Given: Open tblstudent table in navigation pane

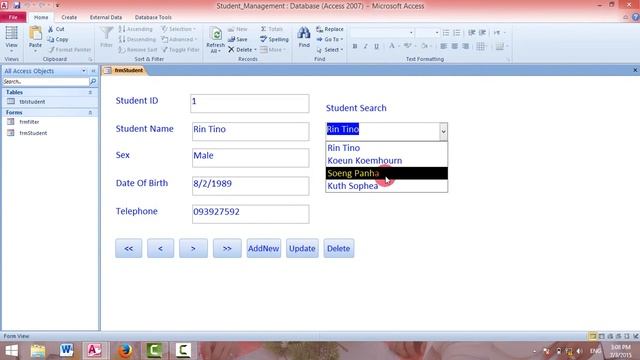Looking at the screenshot, I should click(x=32, y=102).
